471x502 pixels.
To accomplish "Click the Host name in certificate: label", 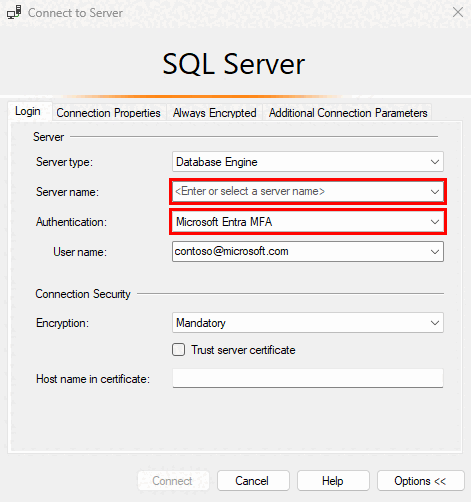I will [x=93, y=379].
